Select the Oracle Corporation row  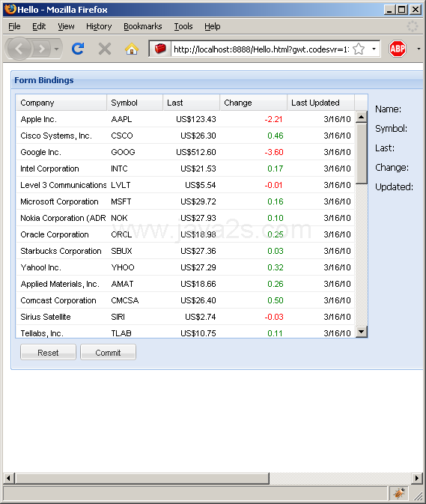tap(186, 234)
